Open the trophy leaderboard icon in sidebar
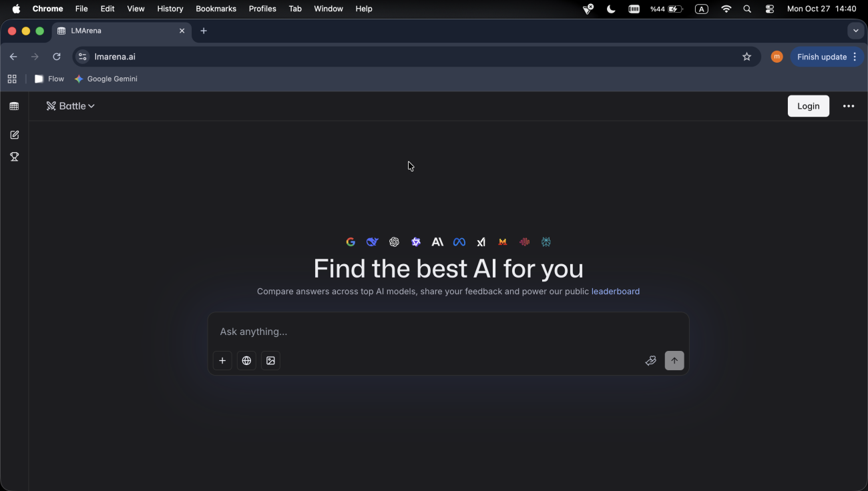 pyautogui.click(x=14, y=157)
